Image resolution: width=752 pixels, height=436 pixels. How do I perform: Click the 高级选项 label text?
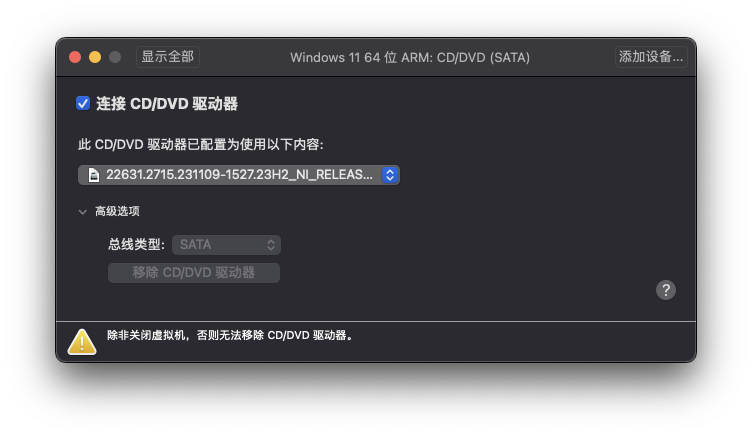pyautogui.click(x=117, y=212)
